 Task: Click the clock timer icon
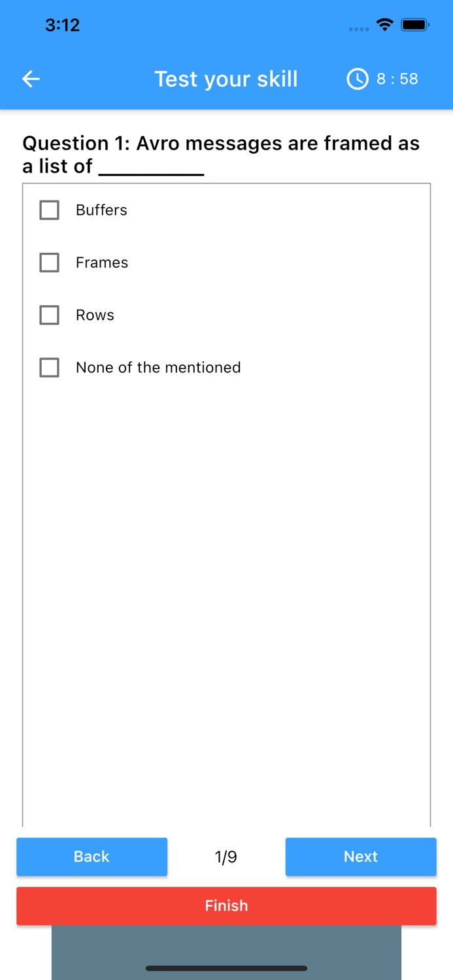click(x=357, y=79)
